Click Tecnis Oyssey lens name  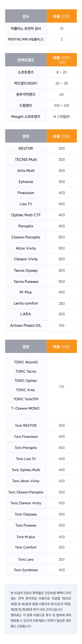26,270
